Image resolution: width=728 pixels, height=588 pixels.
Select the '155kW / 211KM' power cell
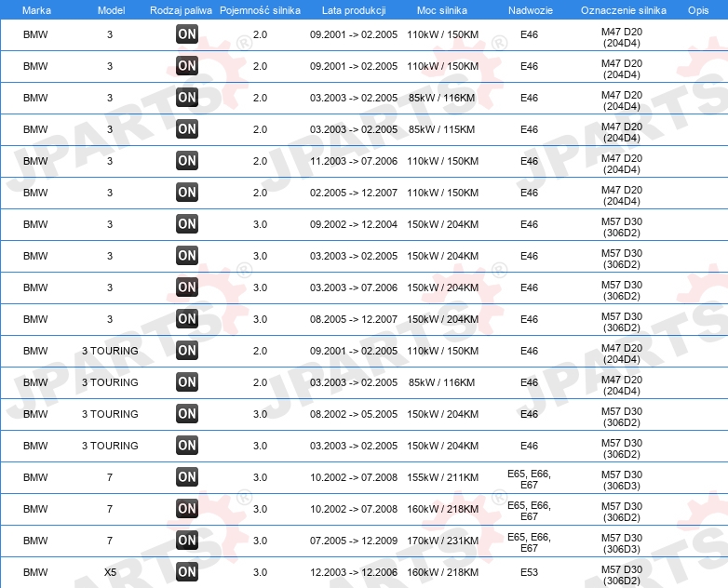(x=442, y=477)
